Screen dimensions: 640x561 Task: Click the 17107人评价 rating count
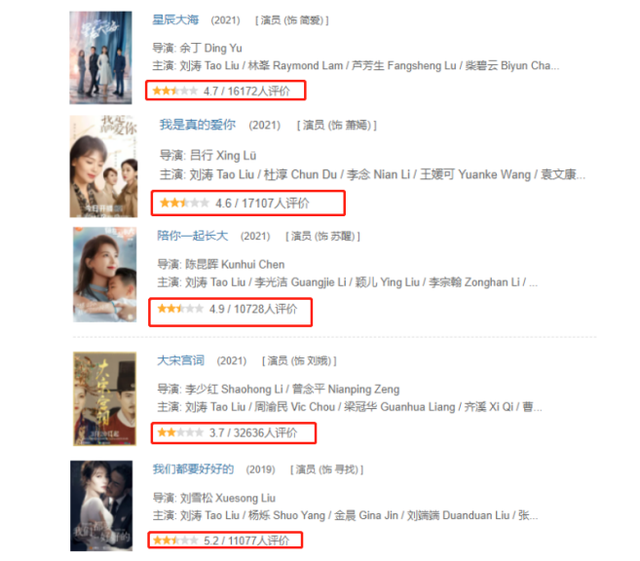pyautogui.click(x=276, y=203)
